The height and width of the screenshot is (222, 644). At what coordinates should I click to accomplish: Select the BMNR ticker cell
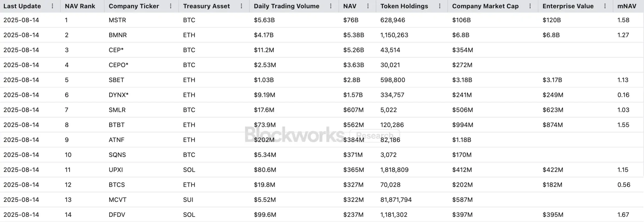[118, 35]
